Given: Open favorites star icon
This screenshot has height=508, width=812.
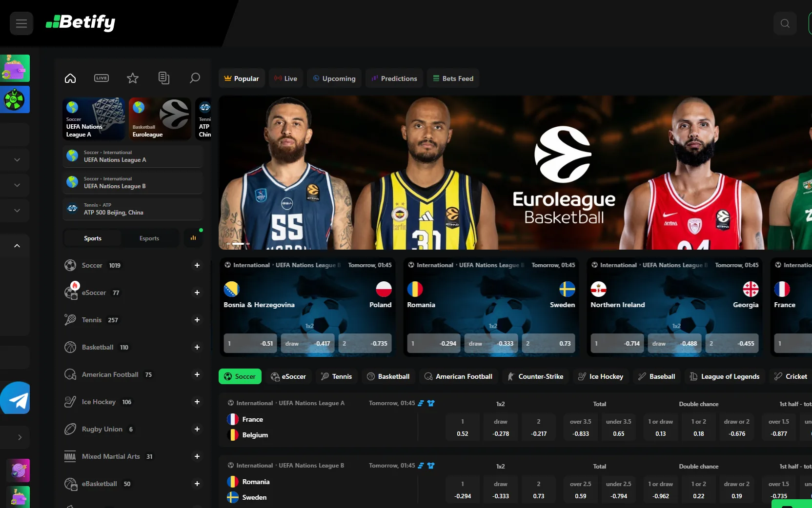Looking at the screenshot, I should (x=133, y=78).
